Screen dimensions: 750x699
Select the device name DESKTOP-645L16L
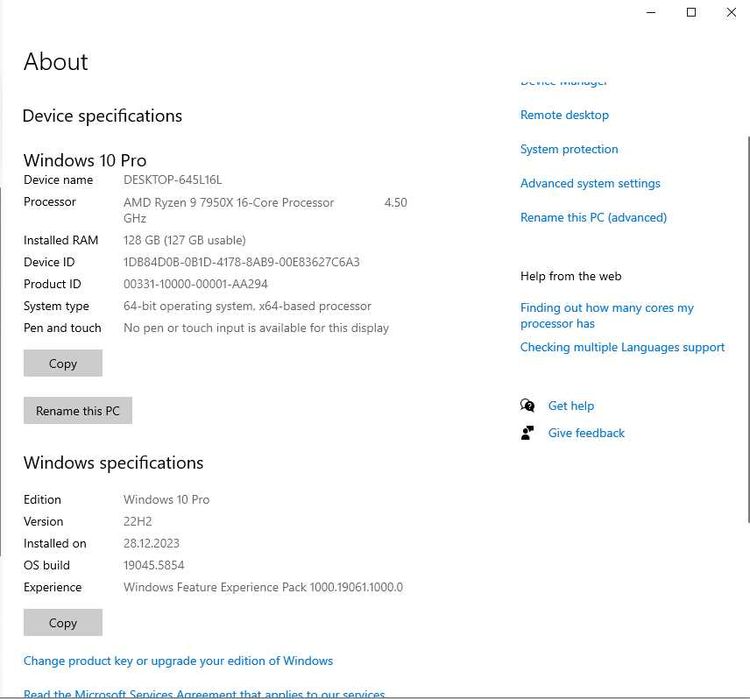(x=173, y=180)
